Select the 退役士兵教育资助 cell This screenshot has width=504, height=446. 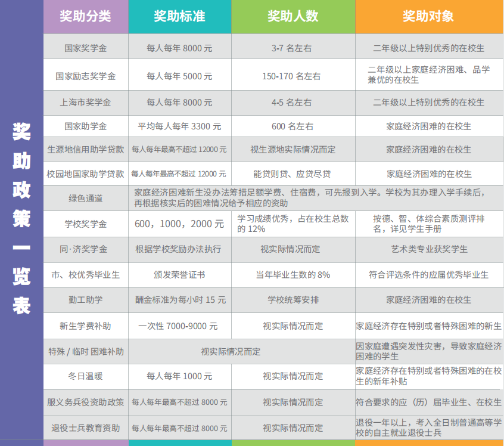tap(86, 428)
